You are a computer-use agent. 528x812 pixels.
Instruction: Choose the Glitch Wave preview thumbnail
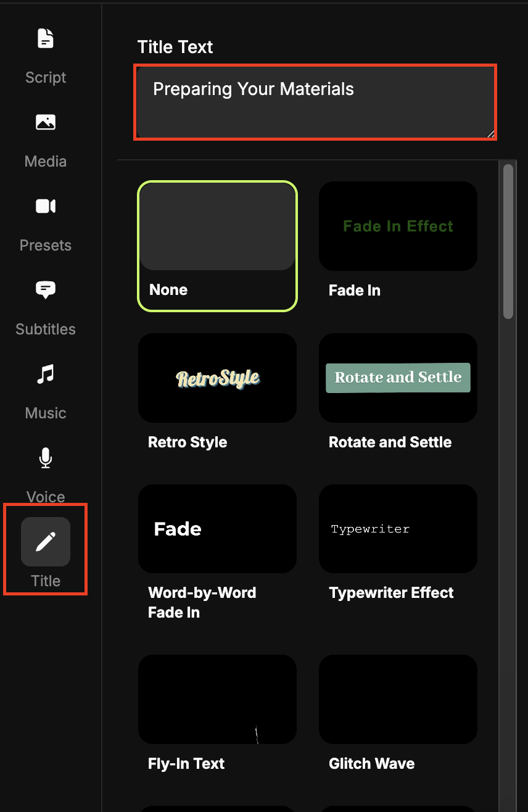pos(398,699)
